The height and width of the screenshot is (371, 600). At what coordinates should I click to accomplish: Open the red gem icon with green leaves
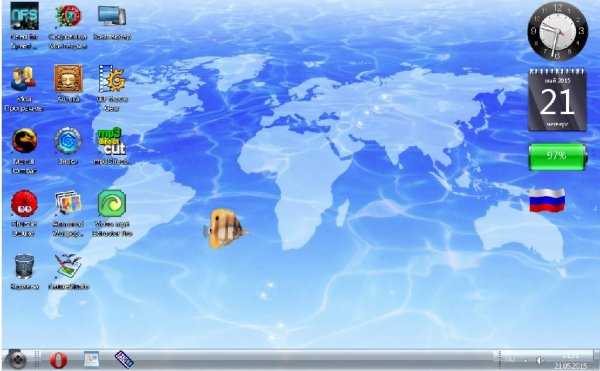68,16
